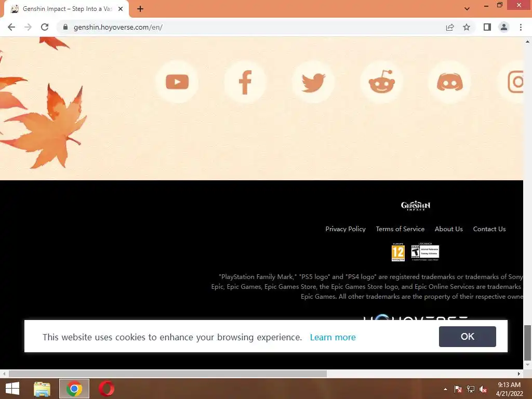Open the Chrome profile avatar
The width and height of the screenshot is (532, 399).
(504, 27)
